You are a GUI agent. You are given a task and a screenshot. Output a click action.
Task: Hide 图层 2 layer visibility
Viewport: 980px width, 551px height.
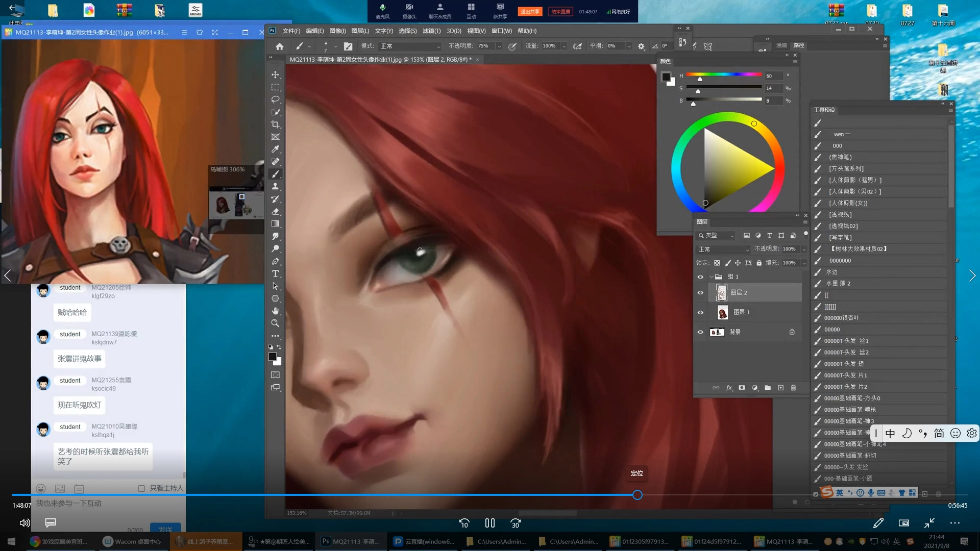[700, 293]
